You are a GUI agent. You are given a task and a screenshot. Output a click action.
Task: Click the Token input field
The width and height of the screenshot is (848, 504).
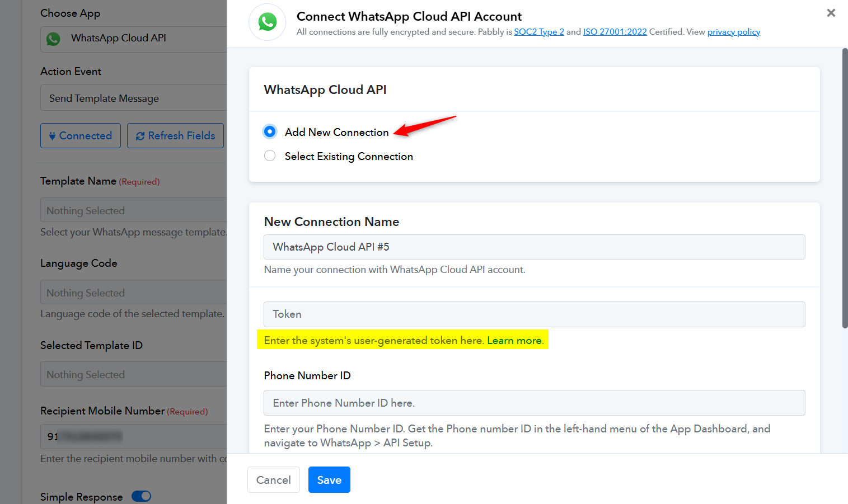point(535,314)
